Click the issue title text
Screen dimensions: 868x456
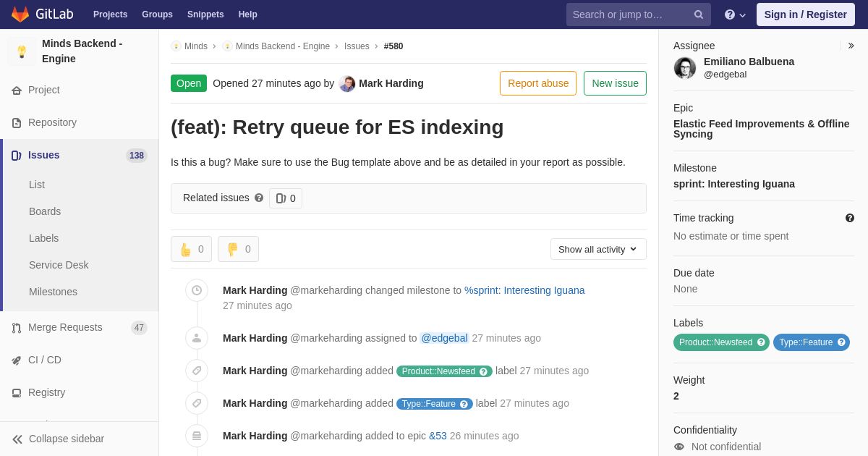337,127
